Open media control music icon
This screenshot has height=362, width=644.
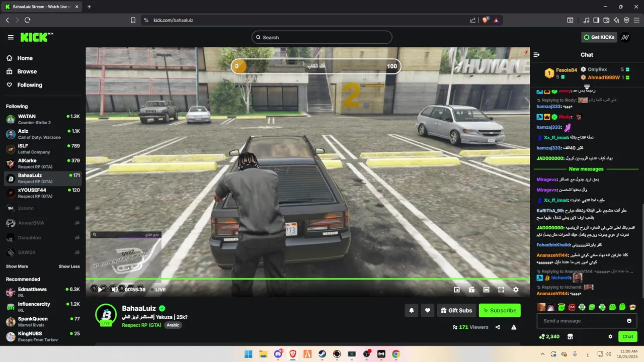[x=586, y=20]
